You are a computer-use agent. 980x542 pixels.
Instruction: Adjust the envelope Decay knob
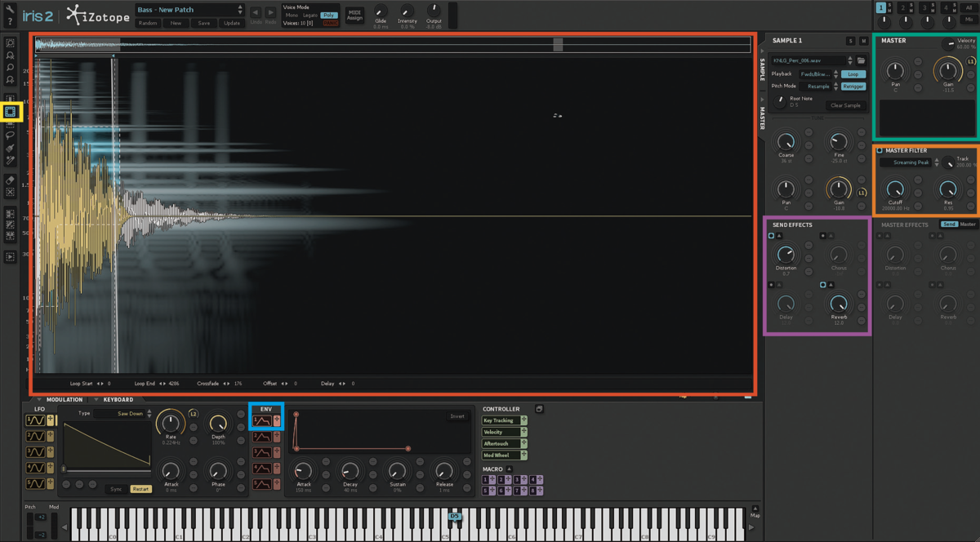click(350, 470)
